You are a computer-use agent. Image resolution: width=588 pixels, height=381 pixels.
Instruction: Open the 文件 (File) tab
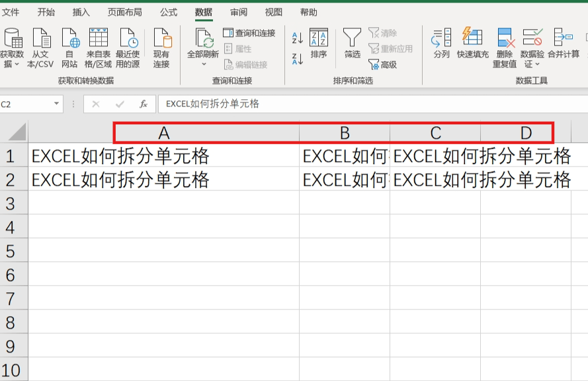(x=10, y=13)
